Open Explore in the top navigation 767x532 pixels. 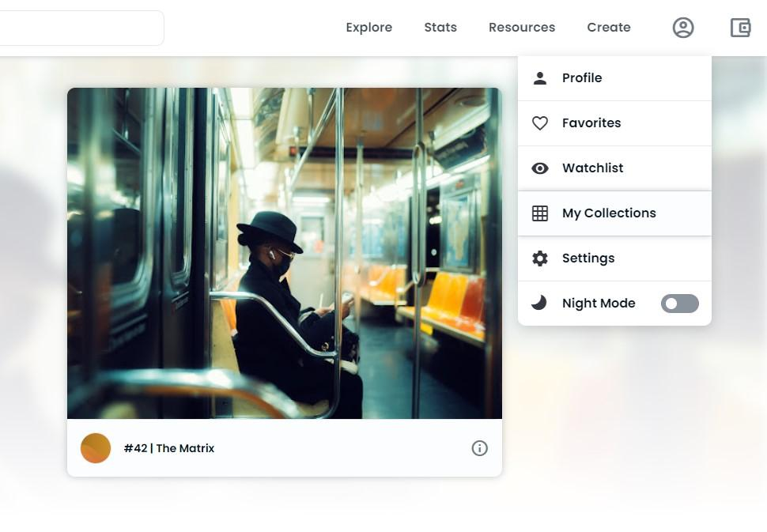coord(368,28)
